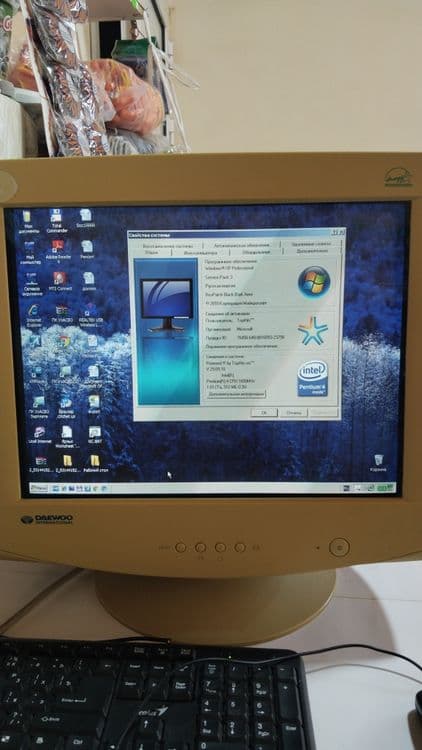Open the text file icon right of Total Commander
The image size is (422, 750).
tap(86, 218)
